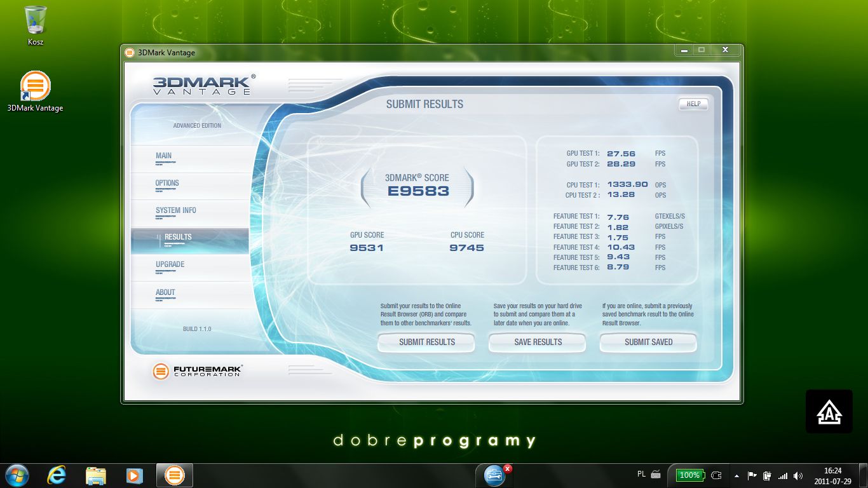Click the Feature Test 5 value 9.43
This screenshot has width=868, height=488.
618,257
